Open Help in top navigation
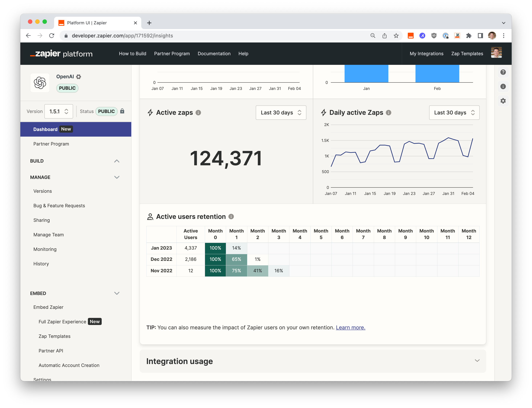 click(243, 54)
